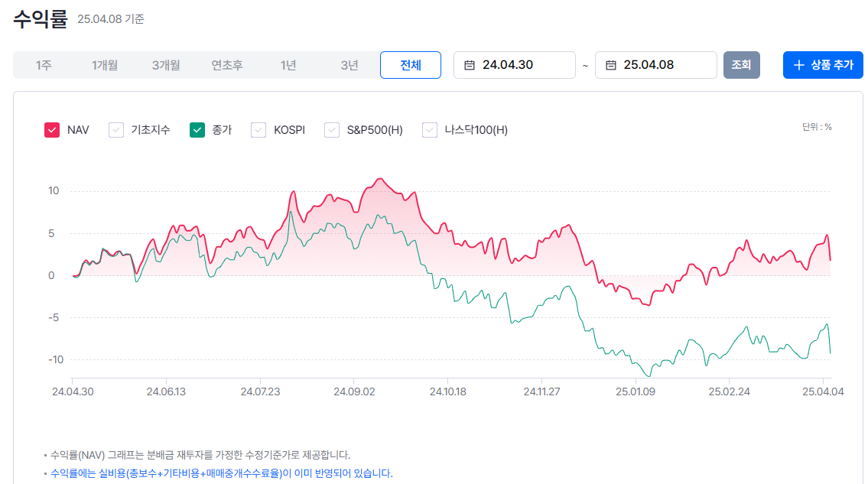This screenshot has height=484, width=868.
Task: Open the start date calendar picker
Action: pos(469,65)
